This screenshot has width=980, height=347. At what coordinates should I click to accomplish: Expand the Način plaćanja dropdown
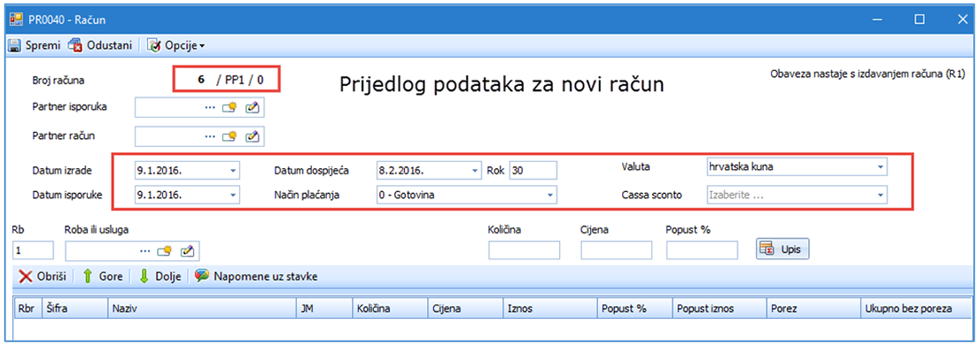click(550, 195)
